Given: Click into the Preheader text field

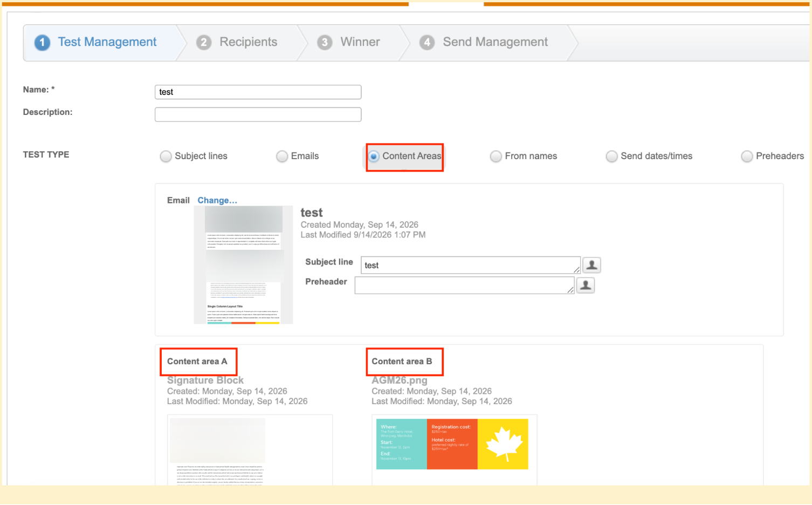Looking at the screenshot, I should point(464,285).
